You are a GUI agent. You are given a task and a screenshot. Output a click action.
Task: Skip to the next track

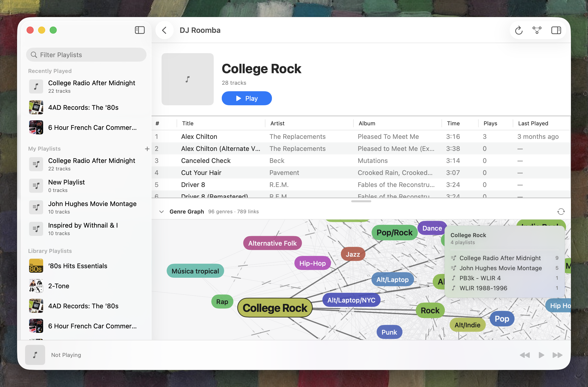[557, 355]
